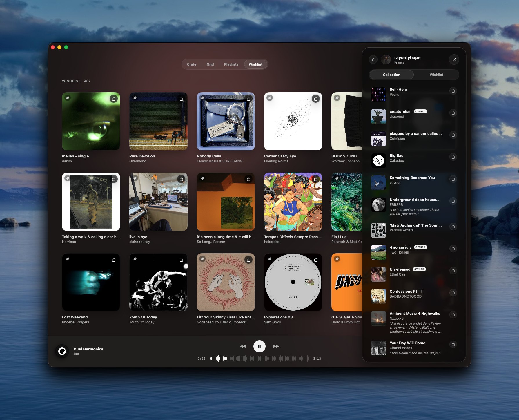
Task: Open the Big Bac album thumbnail
Action: (379, 161)
